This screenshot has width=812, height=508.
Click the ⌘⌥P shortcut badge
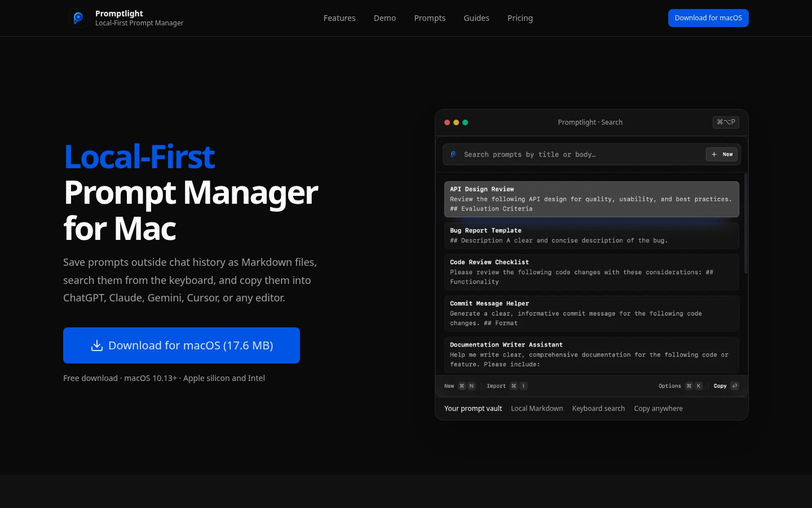click(726, 122)
